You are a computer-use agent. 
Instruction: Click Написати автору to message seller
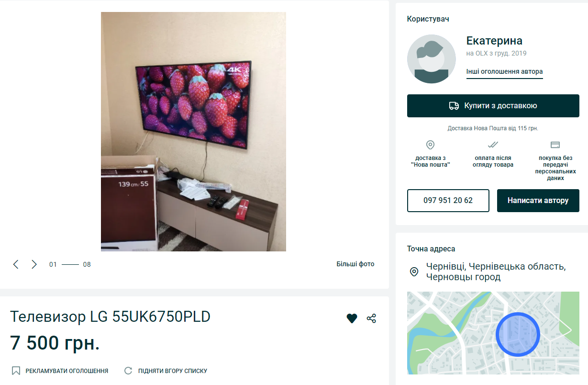pyautogui.click(x=538, y=201)
